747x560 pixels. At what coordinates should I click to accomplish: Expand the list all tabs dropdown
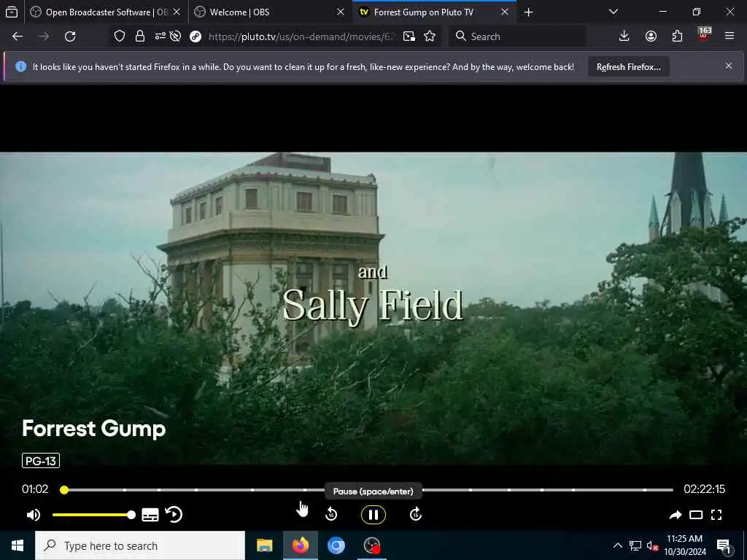[614, 12]
